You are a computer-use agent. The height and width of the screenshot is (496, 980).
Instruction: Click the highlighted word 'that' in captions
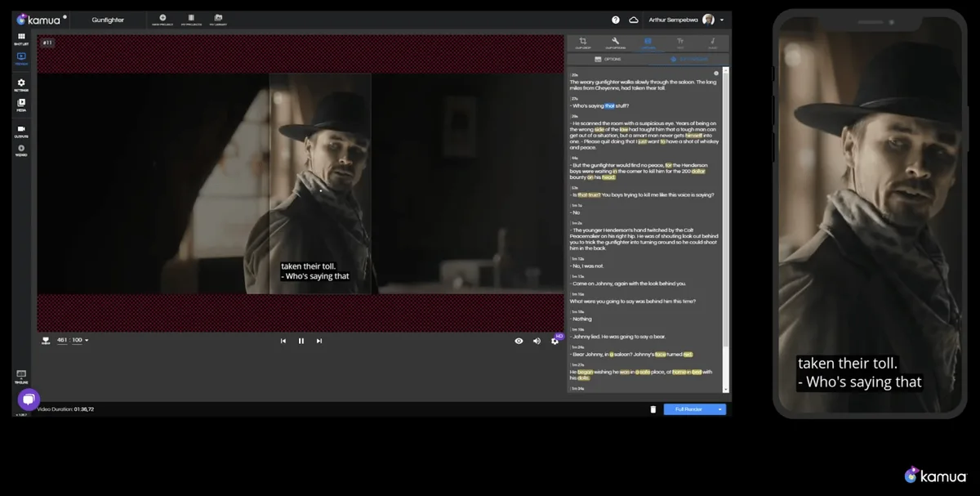[609, 106]
